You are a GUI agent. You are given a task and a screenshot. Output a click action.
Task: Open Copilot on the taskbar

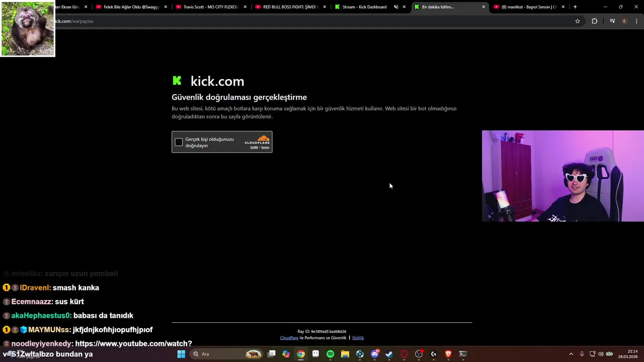tap(286, 354)
